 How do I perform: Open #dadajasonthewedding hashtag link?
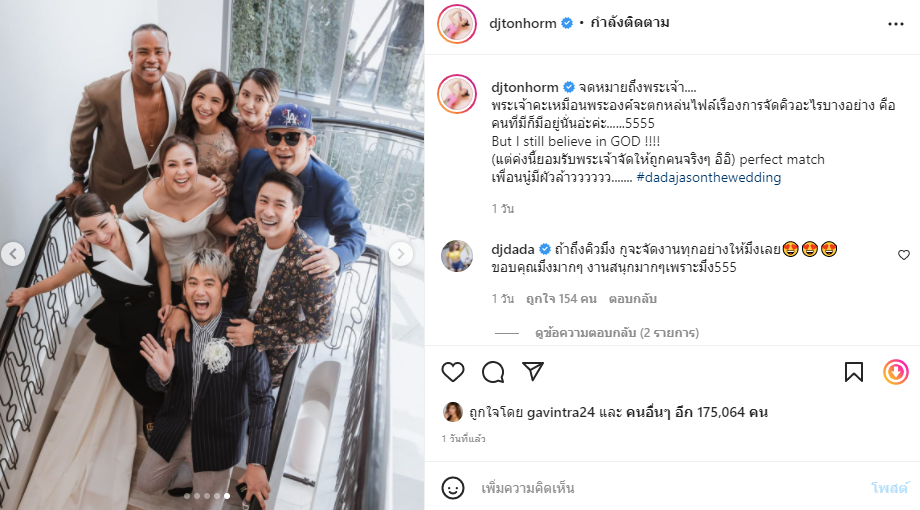pos(708,177)
